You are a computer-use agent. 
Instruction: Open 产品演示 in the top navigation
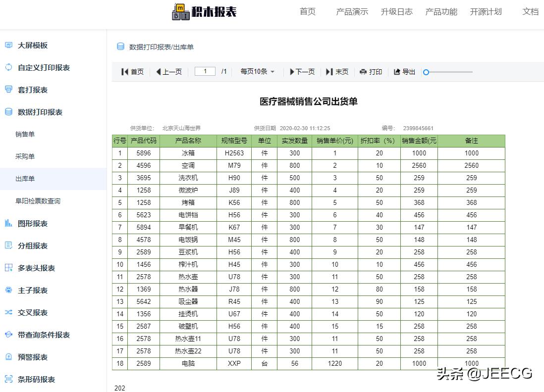[352, 12]
